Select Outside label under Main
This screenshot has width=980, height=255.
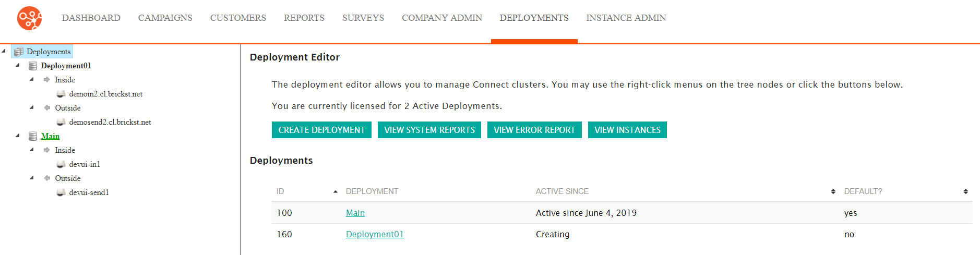coord(68,178)
